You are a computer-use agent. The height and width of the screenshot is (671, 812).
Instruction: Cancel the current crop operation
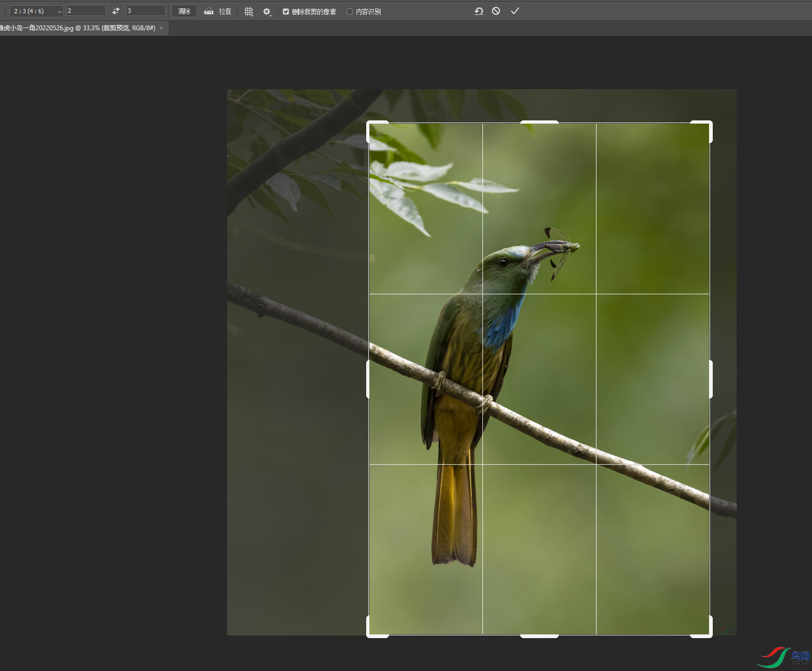click(496, 11)
